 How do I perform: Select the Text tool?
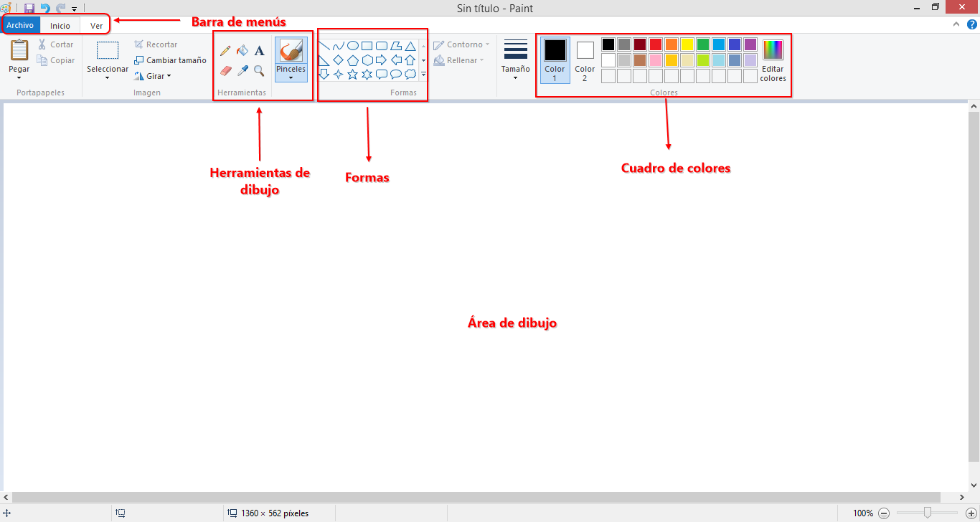tap(259, 51)
